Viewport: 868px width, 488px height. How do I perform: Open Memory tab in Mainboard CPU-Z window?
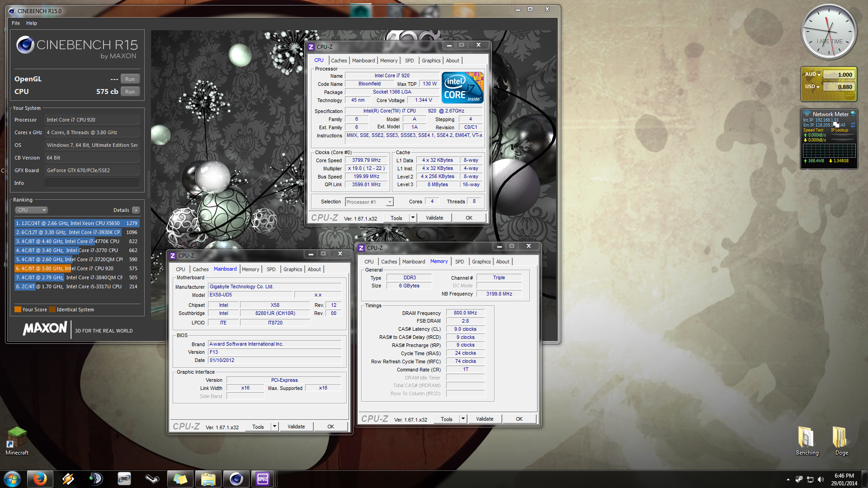(x=250, y=269)
